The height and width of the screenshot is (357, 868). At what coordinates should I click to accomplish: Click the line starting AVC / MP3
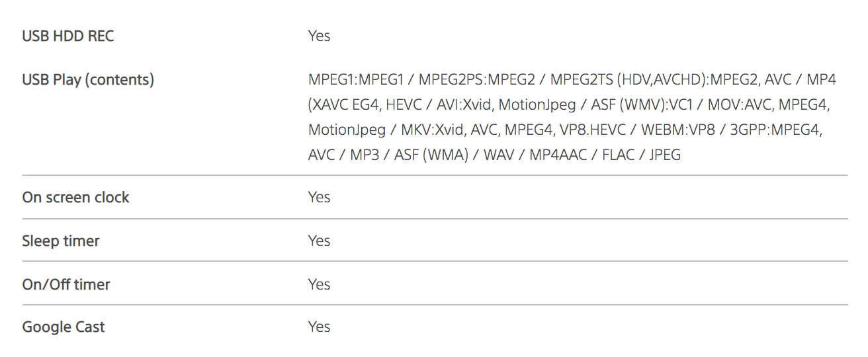click(494, 155)
